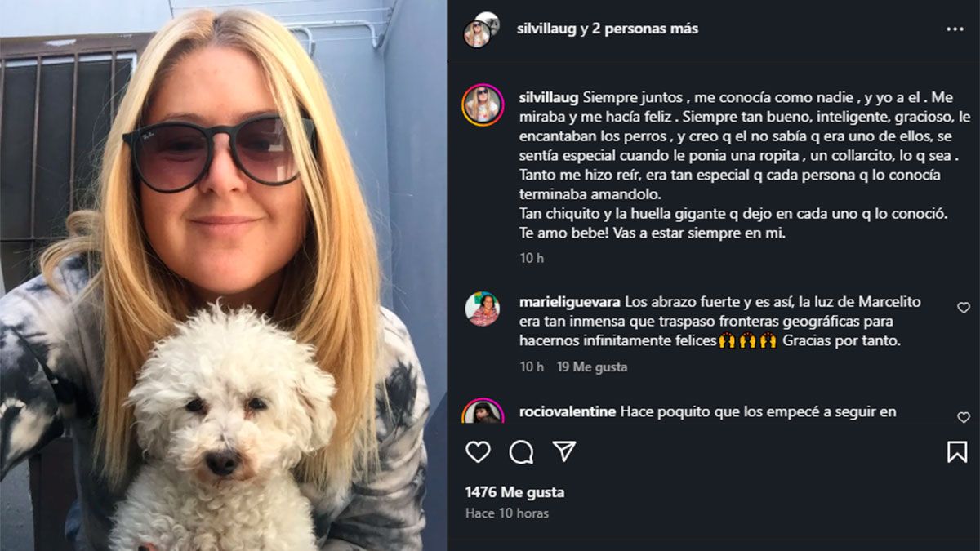Screen dimensions: 980x551
Task: Like rociovalentine's comment heart
Action: pyautogui.click(x=964, y=417)
